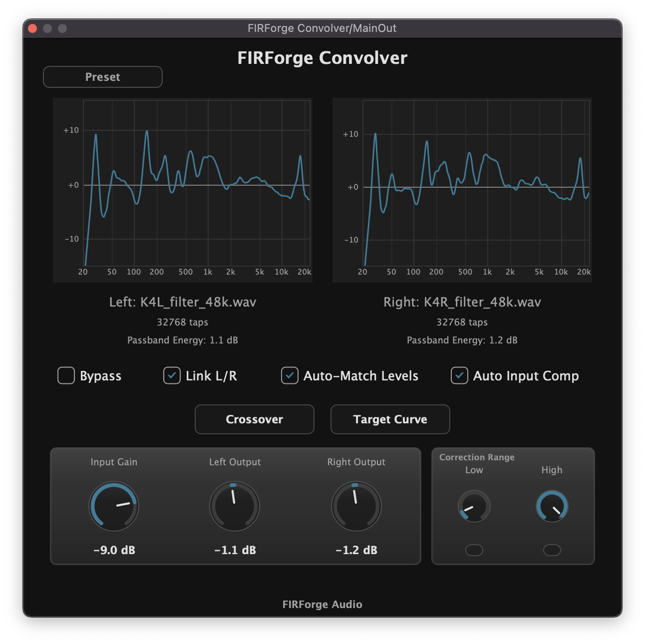Click the FIRForge Audio footer label
645x644 pixels.
pyautogui.click(x=322, y=604)
